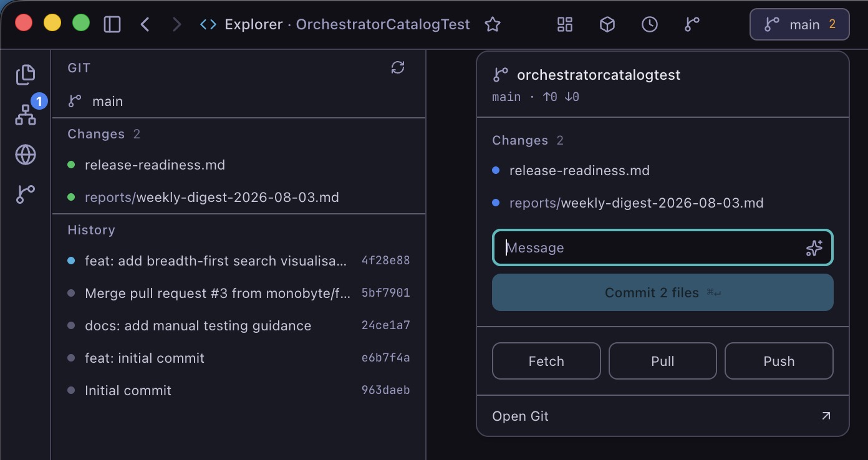The height and width of the screenshot is (460, 868).
Task: Click the GIT panel title
Action: pos(79,68)
